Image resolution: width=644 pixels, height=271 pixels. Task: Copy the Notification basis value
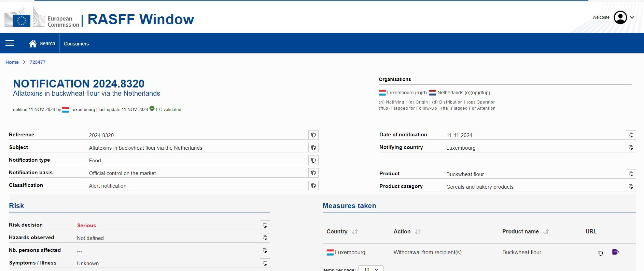313,173
